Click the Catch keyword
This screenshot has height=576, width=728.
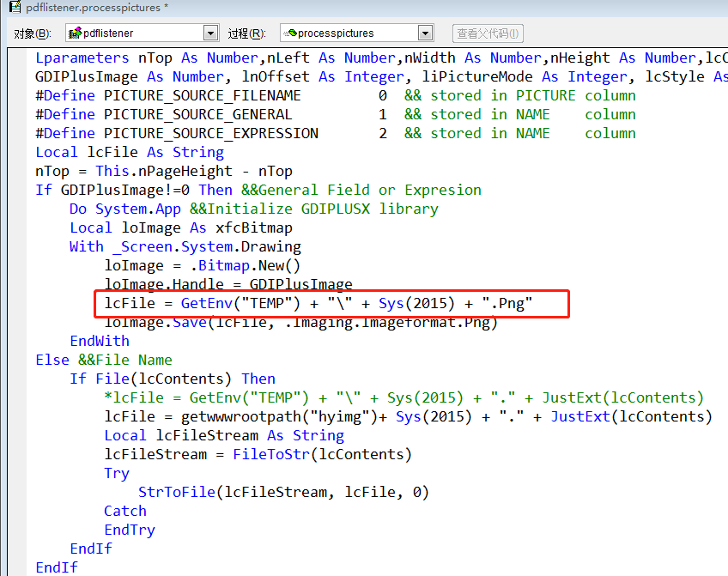click(125, 512)
